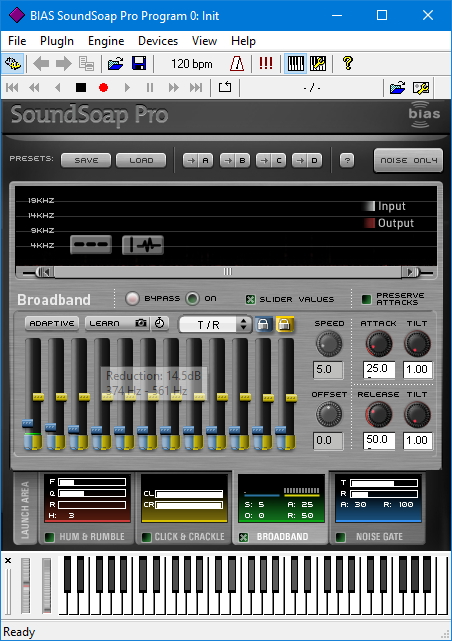
Task: Store settings to snapshot C
Action: [x=271, y=161]
